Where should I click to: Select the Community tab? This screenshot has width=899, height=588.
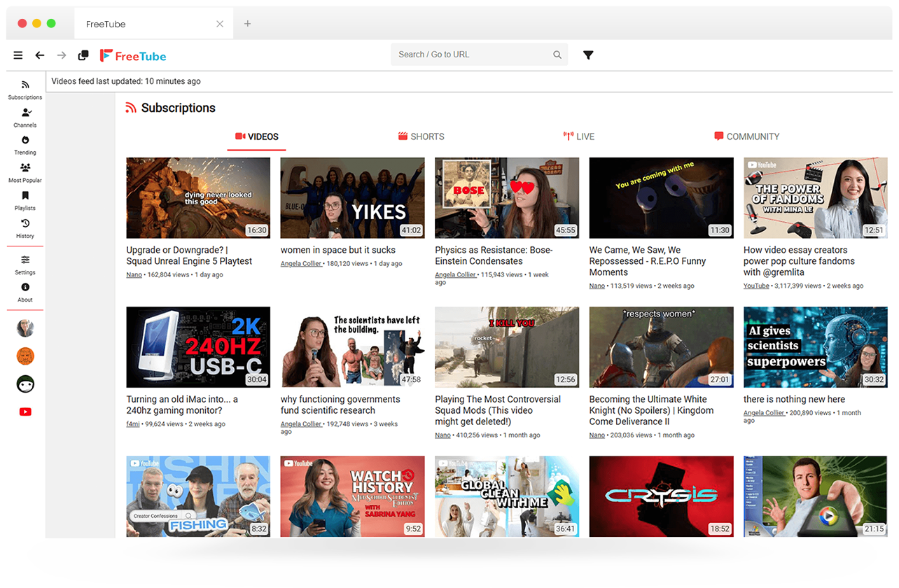click(x=746, y=136)
